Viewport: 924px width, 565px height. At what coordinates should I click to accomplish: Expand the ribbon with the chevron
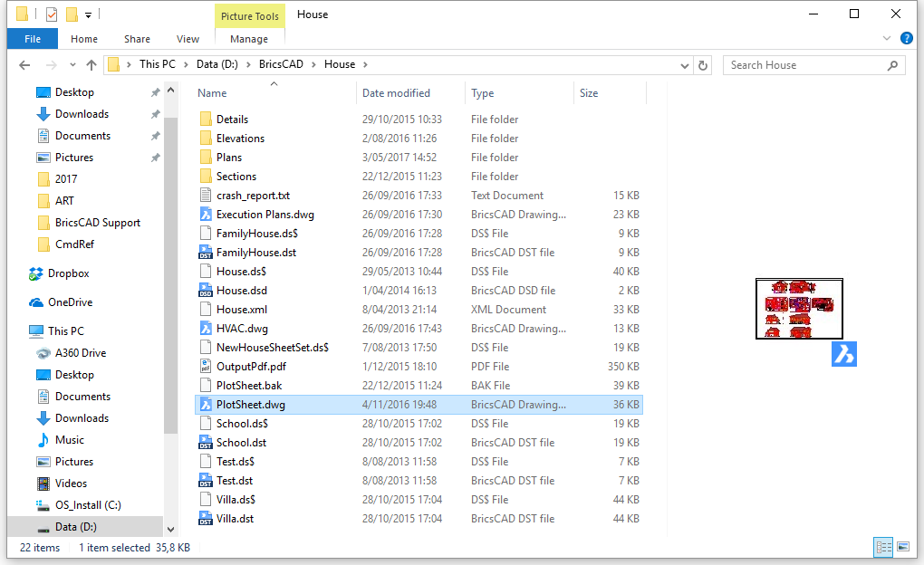886,39
